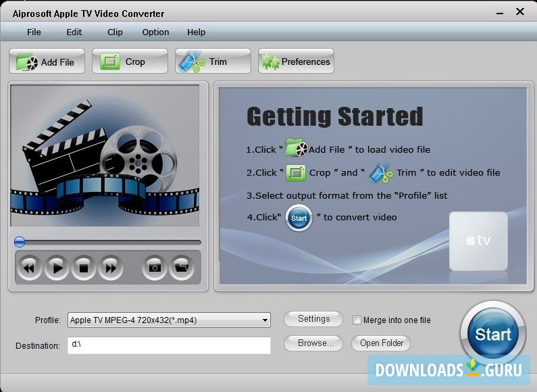Screen dimensions: 537x392
Task: Open the snapshot folder icon
Action: point(182,268)
